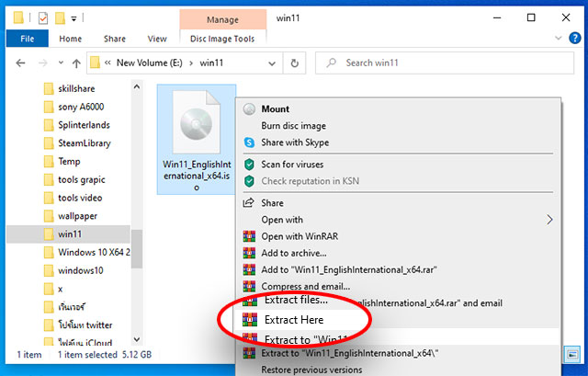Click the Skype icon beside Share with Skype
The height and width of the screenshot is (376, 588).
click(x=249, y=142)
